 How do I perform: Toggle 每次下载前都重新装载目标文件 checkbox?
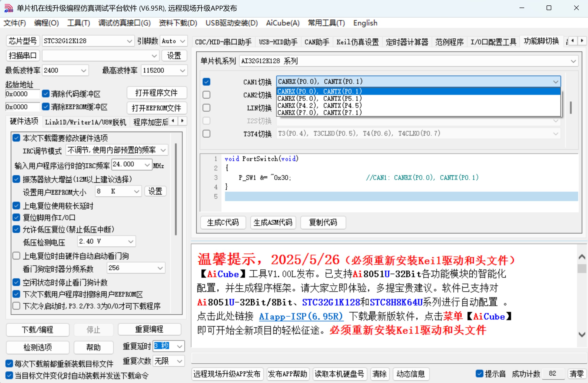point(9,363)
